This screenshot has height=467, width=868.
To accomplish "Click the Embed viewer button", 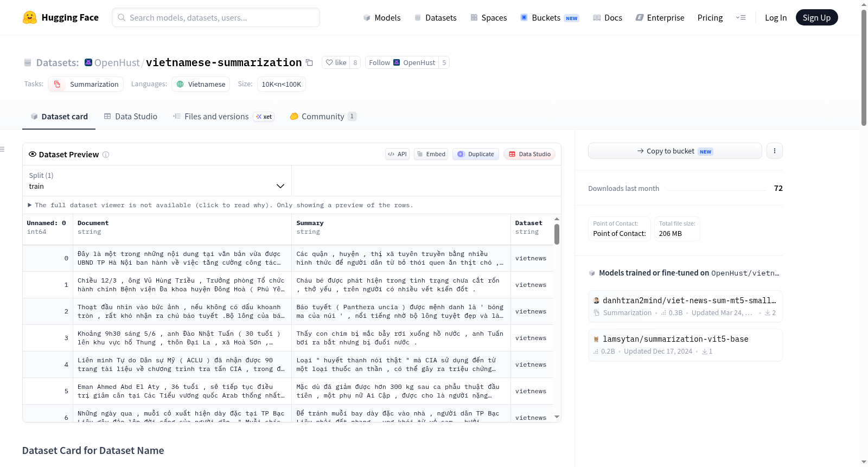I will (431, 154).
